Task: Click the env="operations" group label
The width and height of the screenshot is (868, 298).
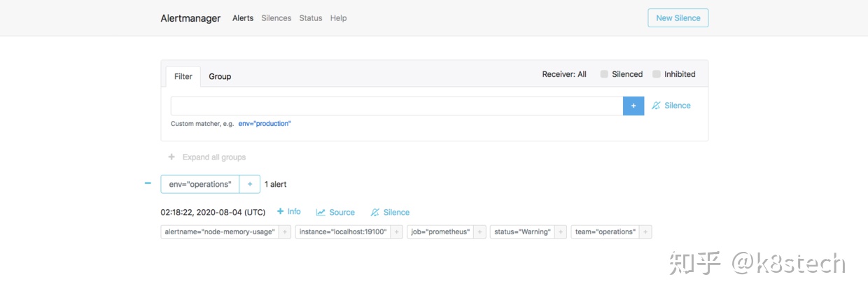Action: point(200,184)
